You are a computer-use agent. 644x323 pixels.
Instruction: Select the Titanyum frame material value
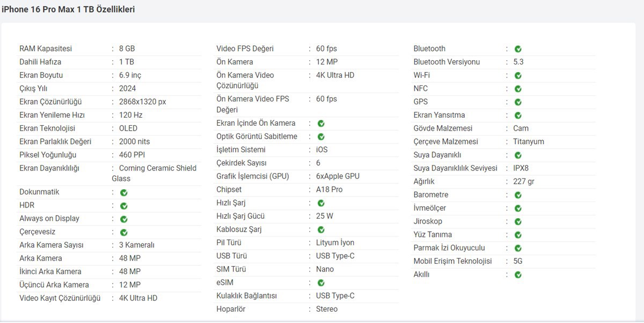coord(529,142)
